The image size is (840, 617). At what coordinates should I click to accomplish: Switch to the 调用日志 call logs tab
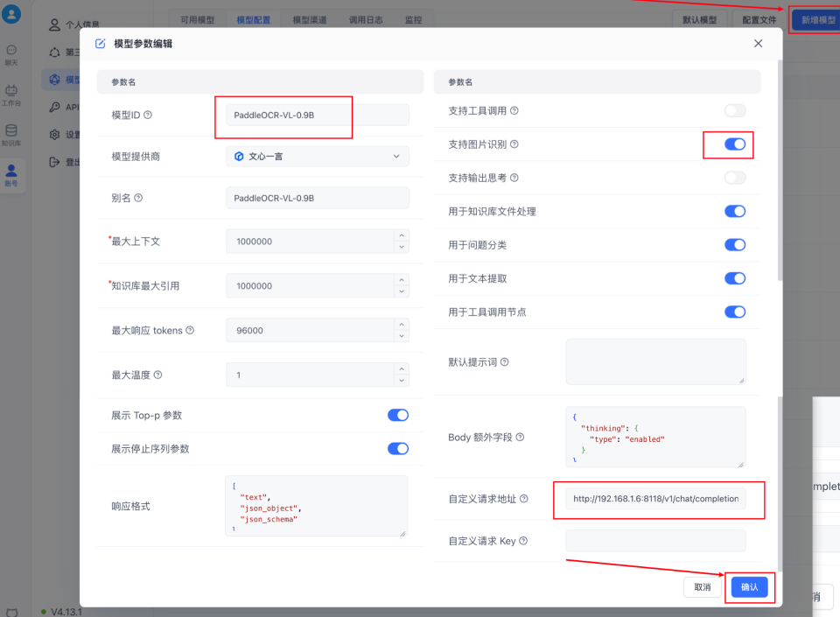366,18
